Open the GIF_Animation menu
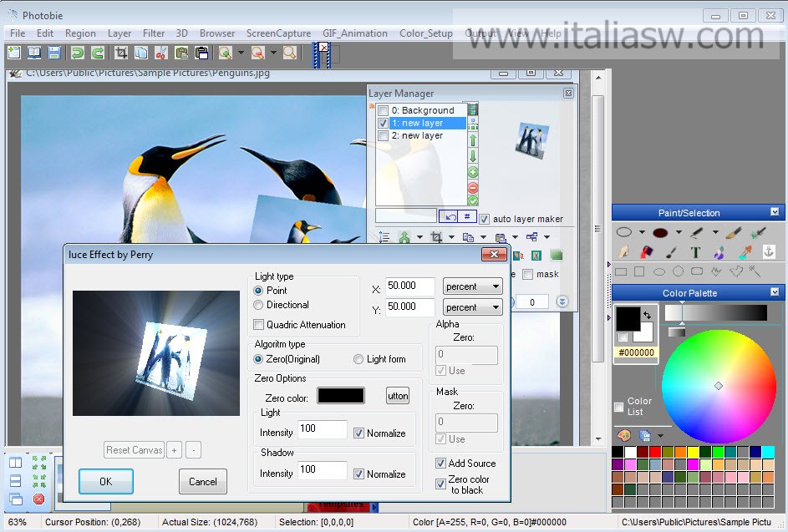788x532 pixels. click(x=355, y=33)
